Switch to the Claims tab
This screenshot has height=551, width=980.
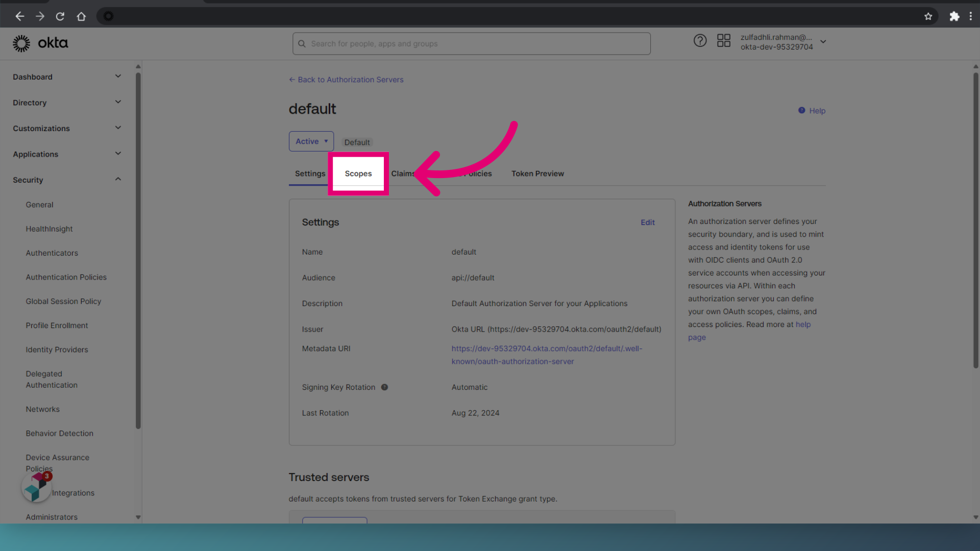point(403,173)
